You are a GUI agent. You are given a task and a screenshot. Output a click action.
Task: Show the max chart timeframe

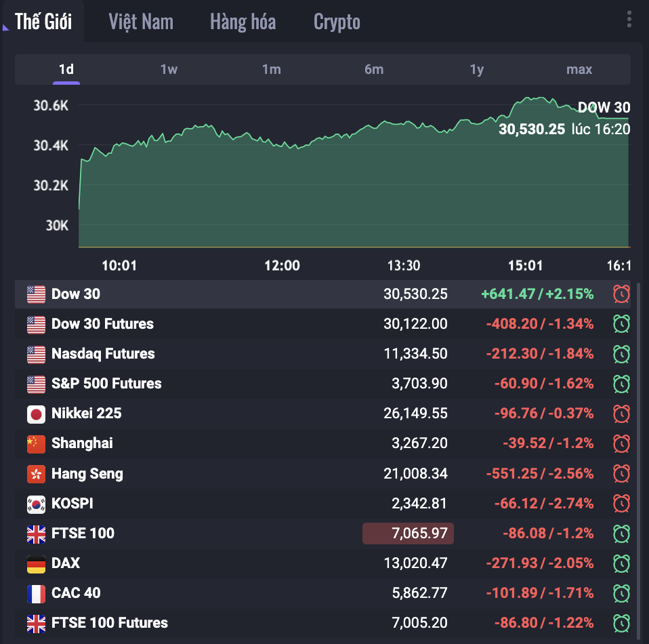click(579, 69)
